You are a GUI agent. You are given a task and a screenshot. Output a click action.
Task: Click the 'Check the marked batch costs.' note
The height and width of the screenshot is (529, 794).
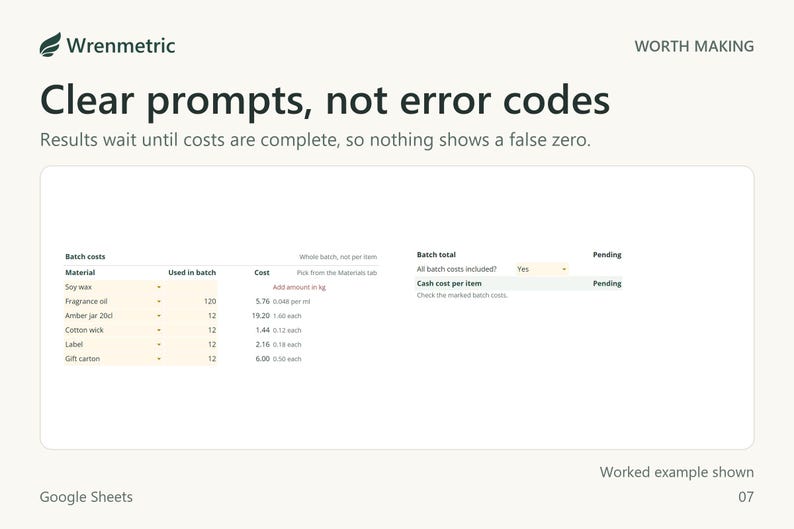pyautogui.click(x=462, y=295)
